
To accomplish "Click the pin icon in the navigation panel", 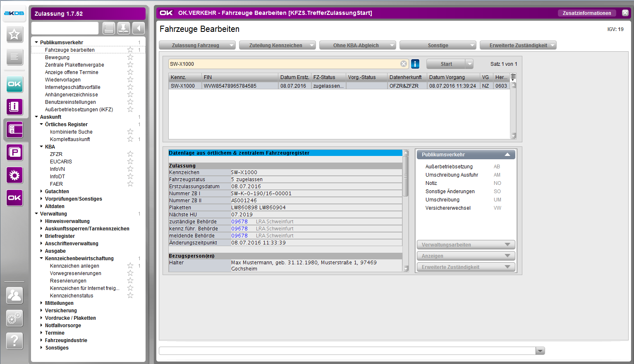I will pos(123,28).
